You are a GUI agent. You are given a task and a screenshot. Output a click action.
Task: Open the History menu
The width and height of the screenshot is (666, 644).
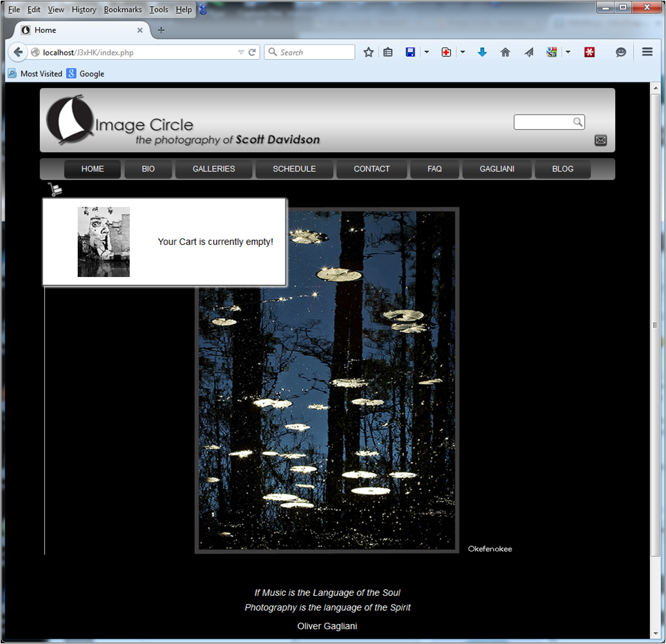click(x=84, y=10)
